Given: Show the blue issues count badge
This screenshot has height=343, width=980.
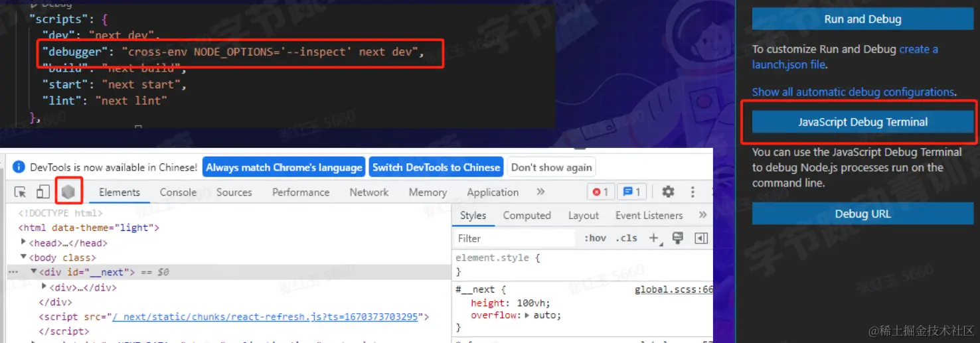Looking at the screenshot, I should point(633,192).
